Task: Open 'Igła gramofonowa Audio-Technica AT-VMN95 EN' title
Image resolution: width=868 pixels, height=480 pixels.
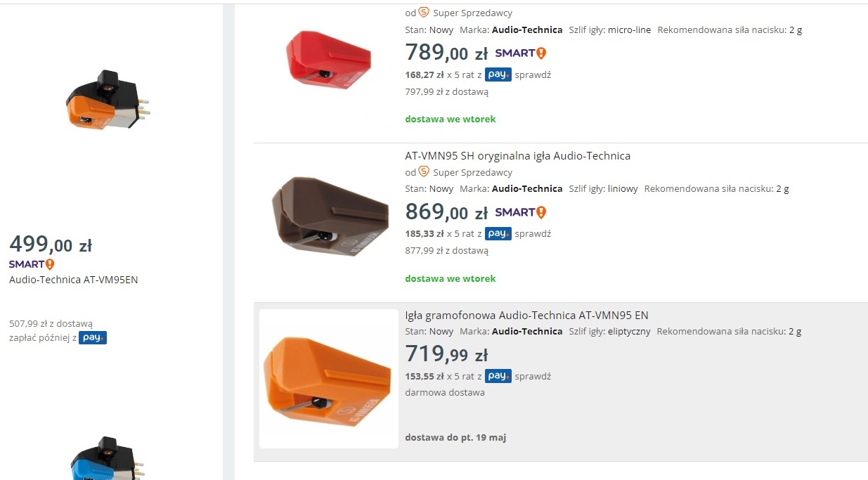Action: 526,315
